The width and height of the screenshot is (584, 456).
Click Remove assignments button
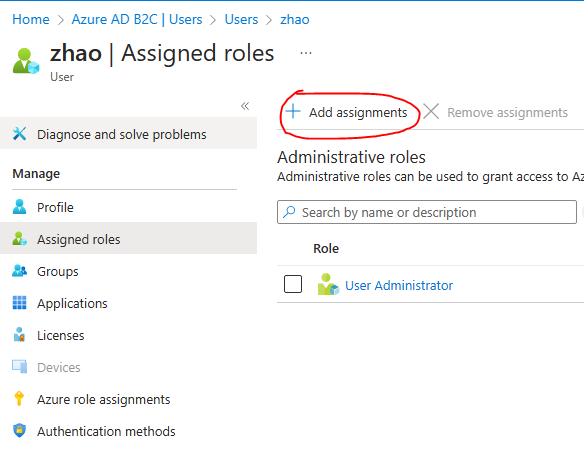click(x=495, y=112)
